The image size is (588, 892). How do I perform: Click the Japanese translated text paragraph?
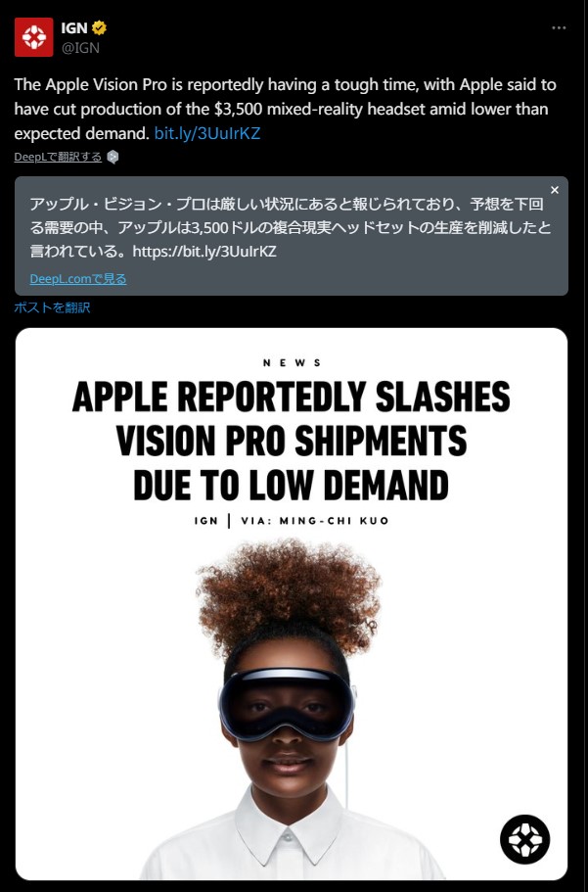click(x=290, y=227)
